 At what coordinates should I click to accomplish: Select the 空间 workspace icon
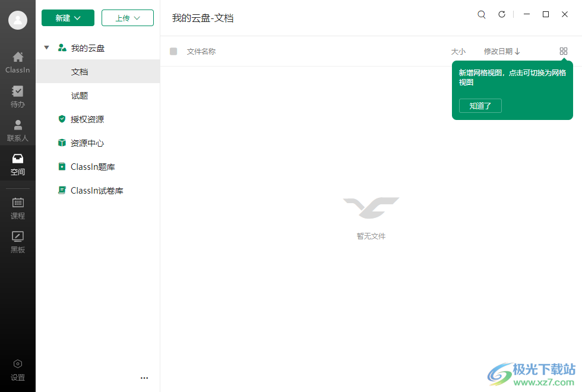coord(17,163)
